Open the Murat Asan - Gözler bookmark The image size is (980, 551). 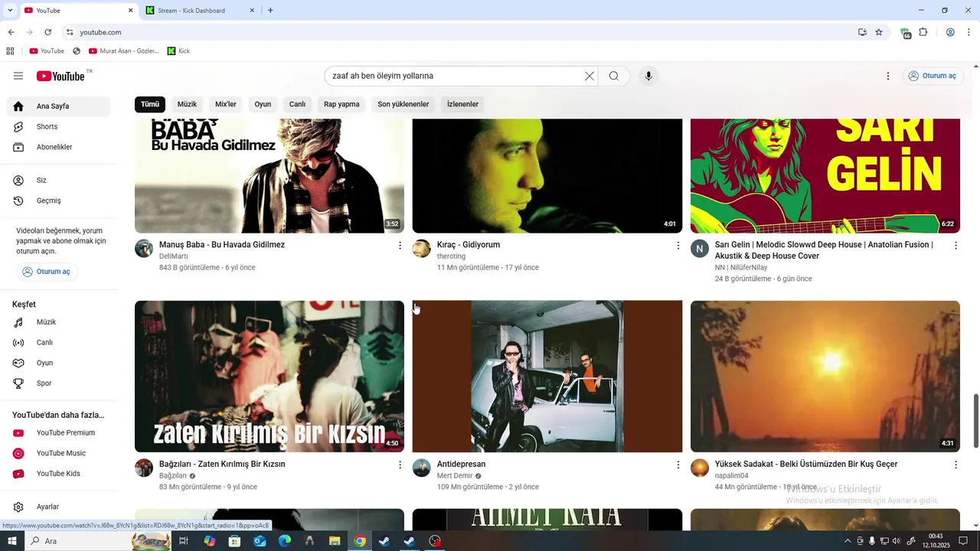tap(124, 51)
